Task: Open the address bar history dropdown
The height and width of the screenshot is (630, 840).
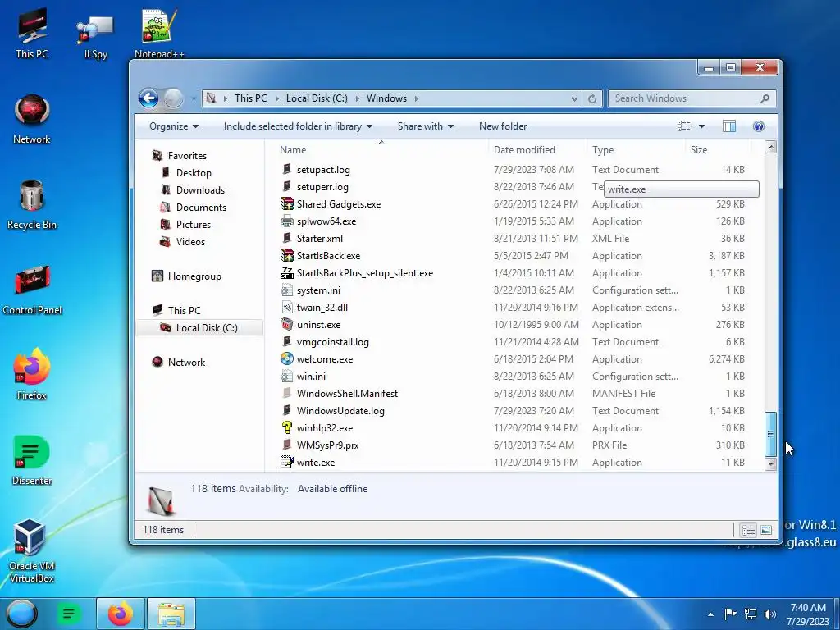Action: tap(574, 98)
